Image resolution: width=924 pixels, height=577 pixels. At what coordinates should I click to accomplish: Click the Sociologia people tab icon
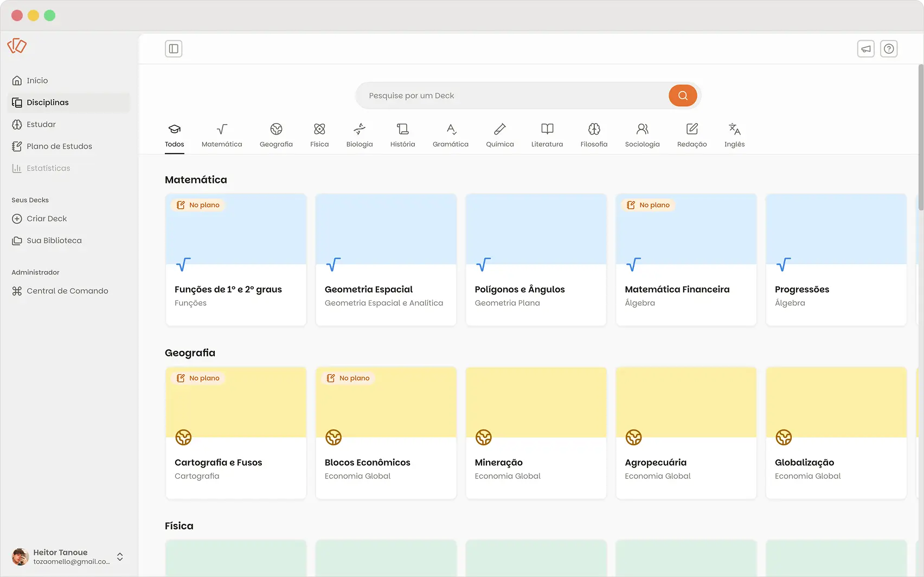click(x=642, y=129)
